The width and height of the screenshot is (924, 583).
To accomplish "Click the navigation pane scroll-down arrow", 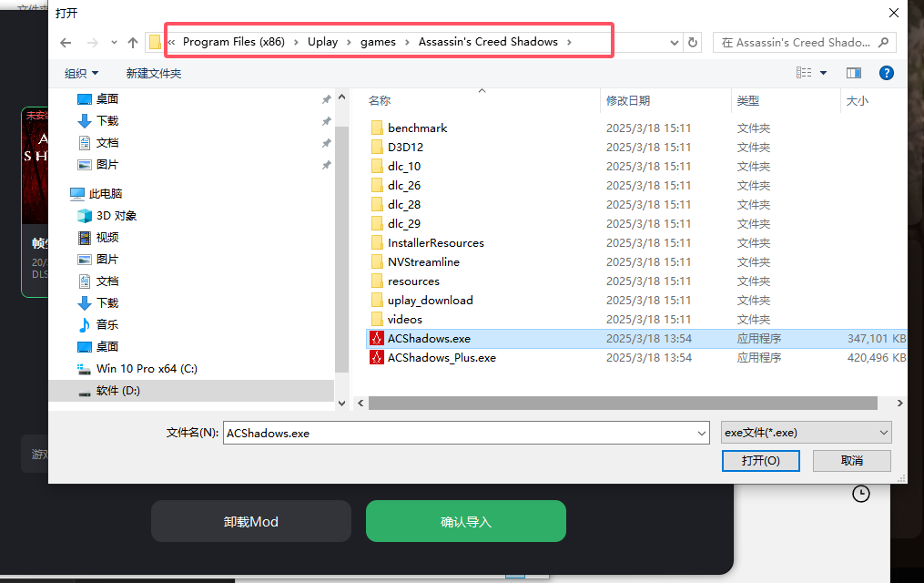I will point(341,404).
